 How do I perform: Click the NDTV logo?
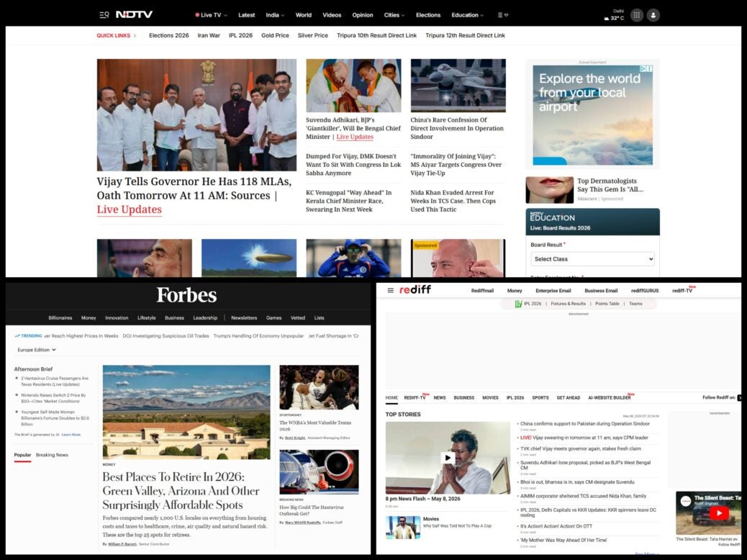point(135,15)
